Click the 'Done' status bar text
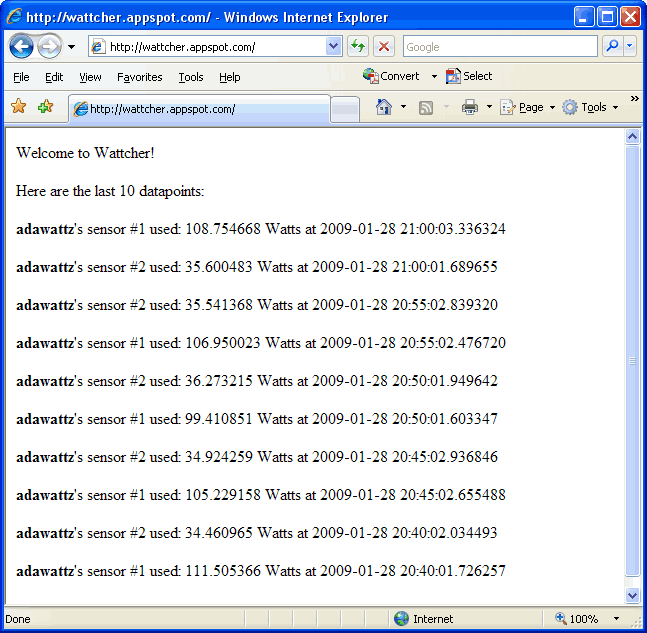This screenshot has width=647, height=633. 18,619
